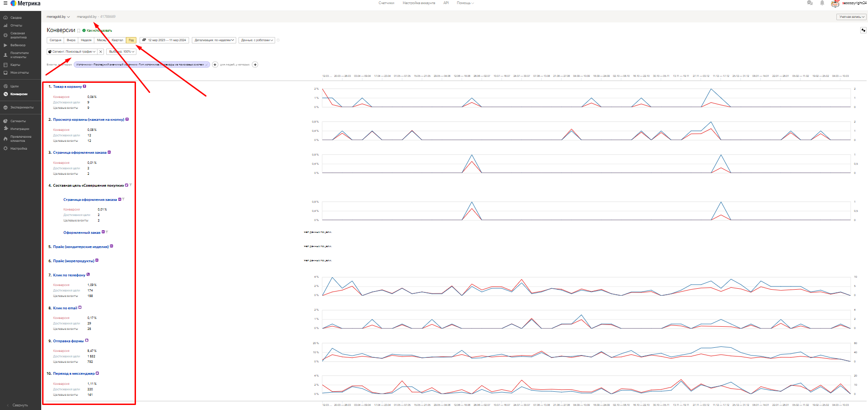Go to Цели in the sidebar

[15, 86]
